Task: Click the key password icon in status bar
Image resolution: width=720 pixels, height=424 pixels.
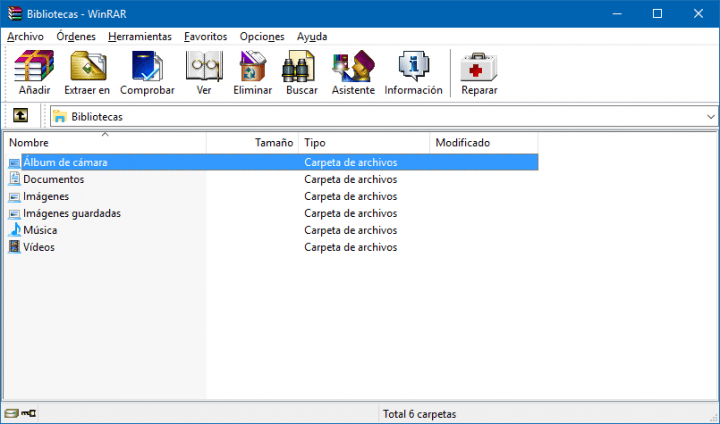Action: (x=28, y=413)
